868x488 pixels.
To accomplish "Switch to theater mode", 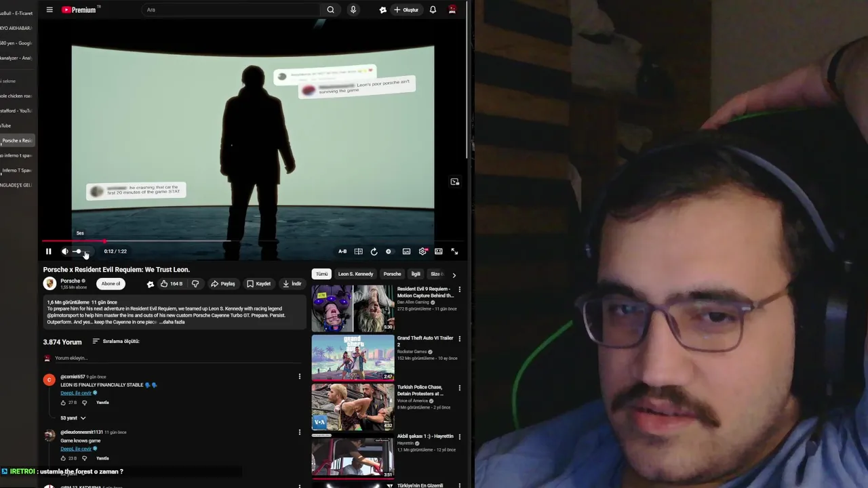I will (439, 251).
